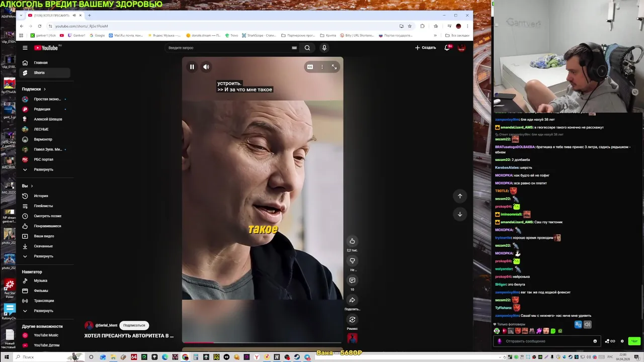This screenshot has height=362, width=644.
Task: Open the Редакция subscription channel
Action: click(45, 109)
